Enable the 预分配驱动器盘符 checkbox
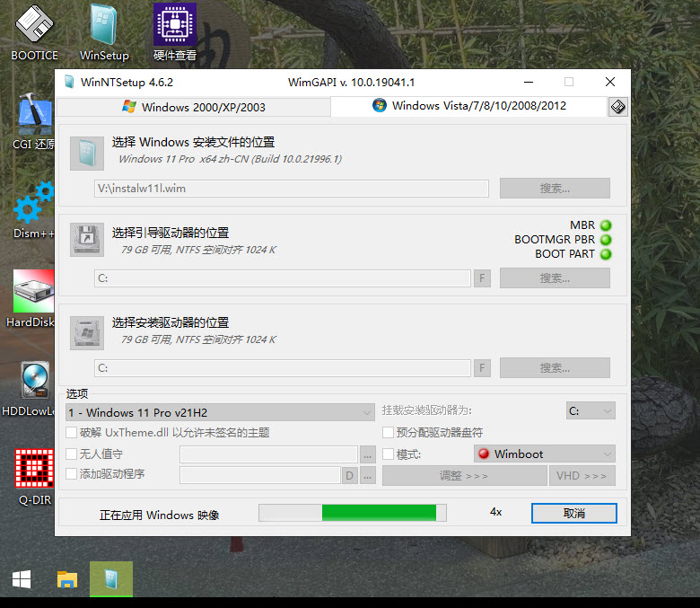This screenshot has height=608, width=700. 389,433
